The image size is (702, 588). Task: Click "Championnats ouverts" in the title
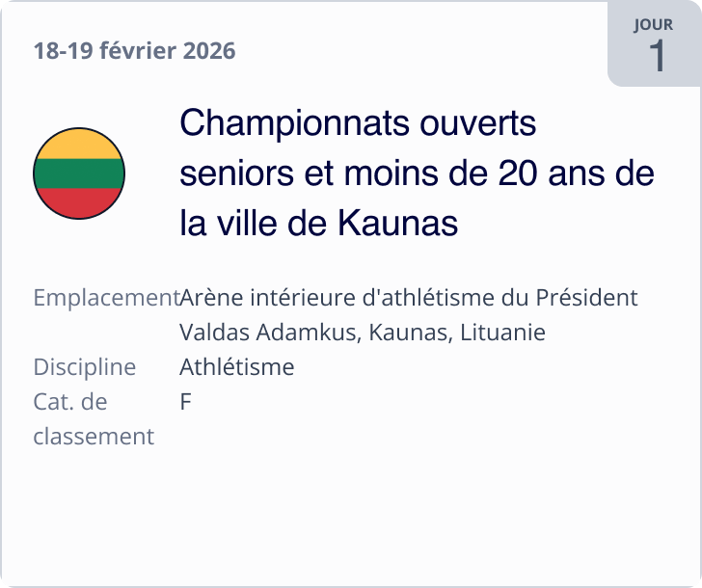(x=358, y=124)
